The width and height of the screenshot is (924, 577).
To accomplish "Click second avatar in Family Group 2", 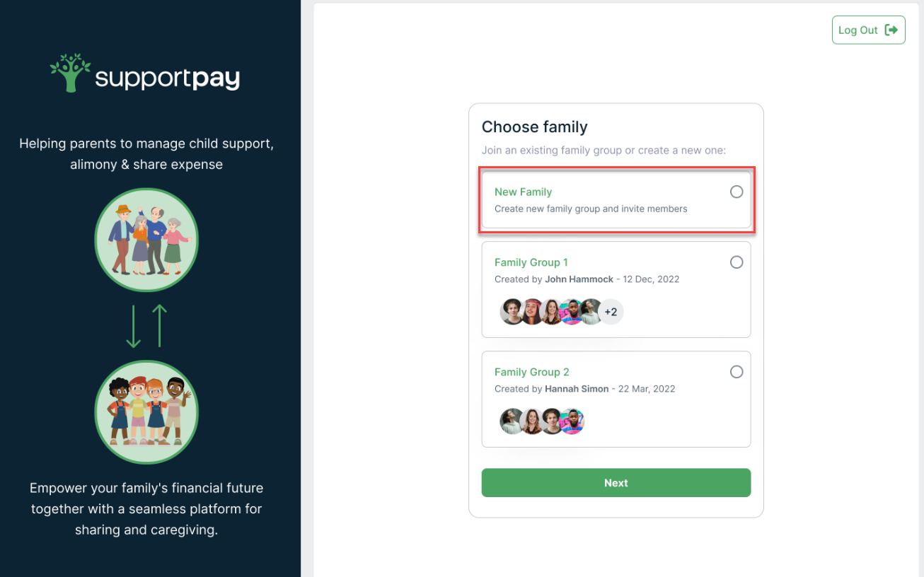I will click(x=531, y=421).
